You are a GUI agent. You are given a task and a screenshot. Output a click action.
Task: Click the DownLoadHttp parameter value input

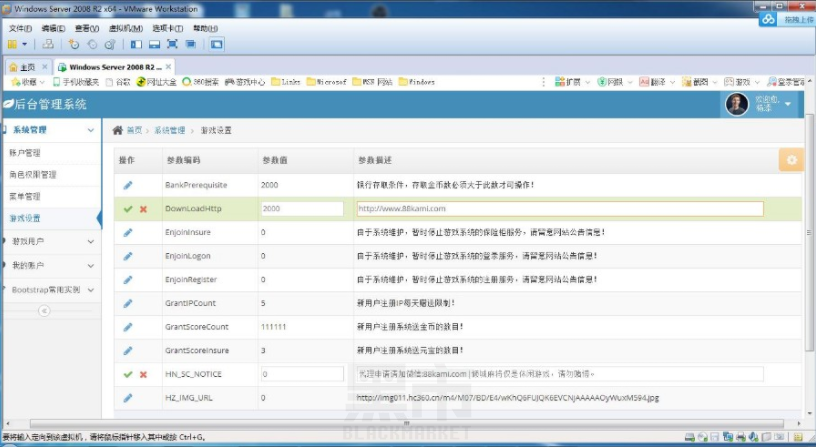(302, 209)
